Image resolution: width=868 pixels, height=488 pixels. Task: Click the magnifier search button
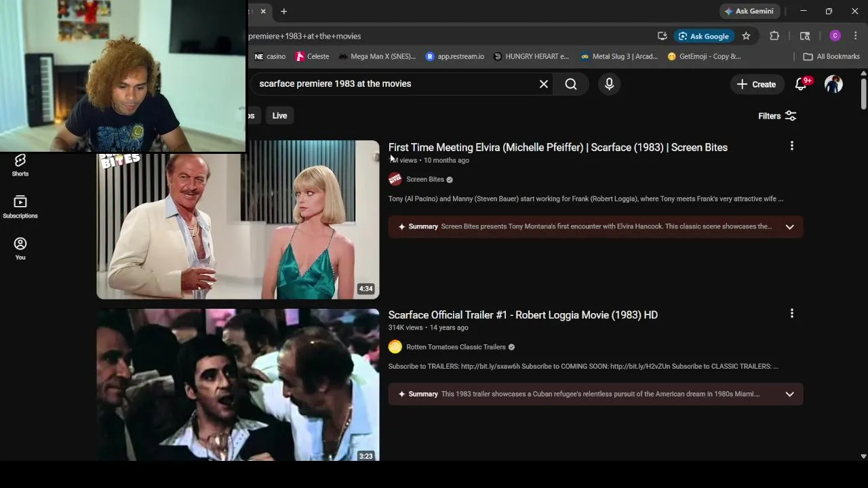pos(571,84)
